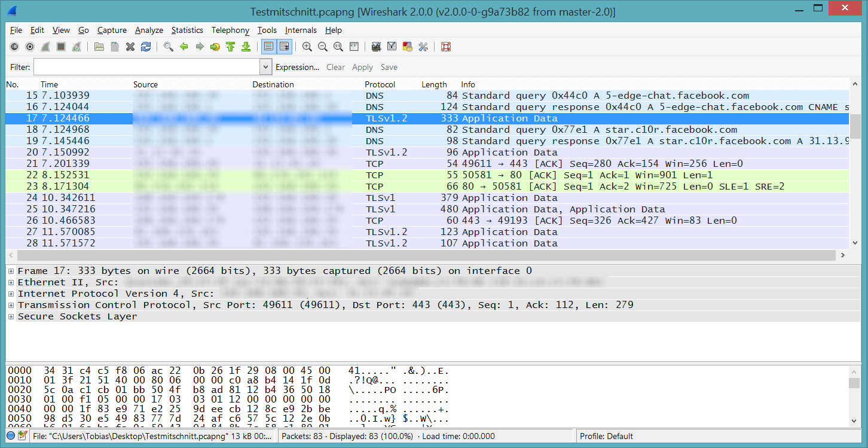Image resolution: width=868 pixels, height=448 pixels.
Task: Edit coloring rules
Action: tap(408, 47)
